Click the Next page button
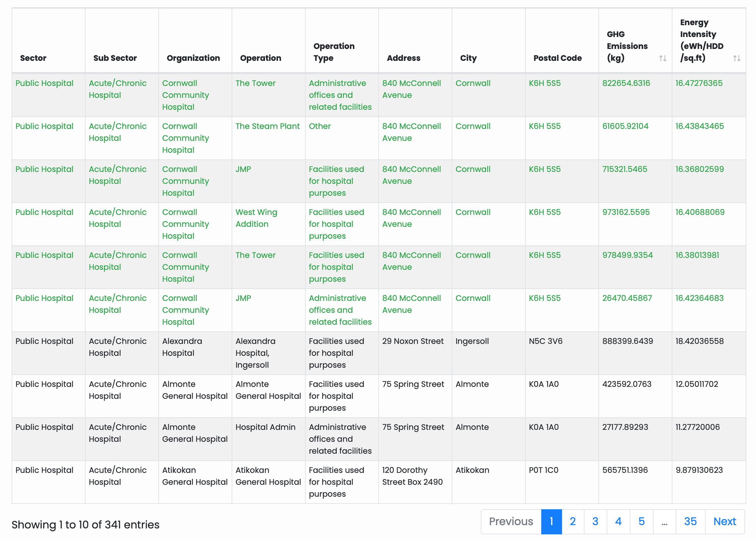Screen dimensions: 756x541 725,521
